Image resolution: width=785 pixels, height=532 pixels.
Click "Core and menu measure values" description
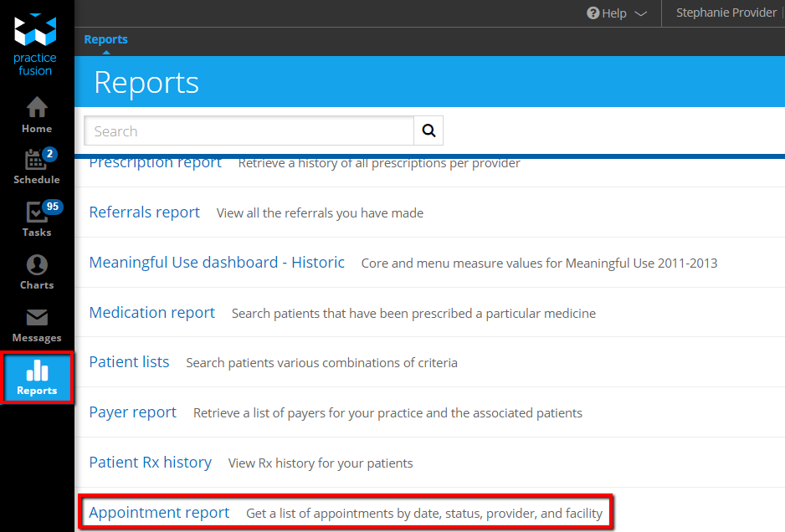[x=539, y=263]
